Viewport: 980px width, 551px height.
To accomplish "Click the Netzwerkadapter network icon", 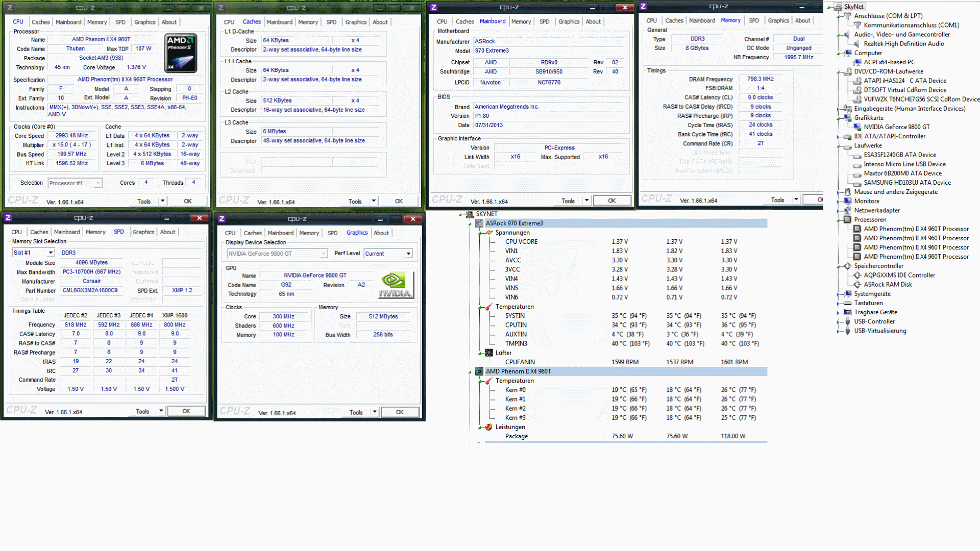I will (848, 211).
